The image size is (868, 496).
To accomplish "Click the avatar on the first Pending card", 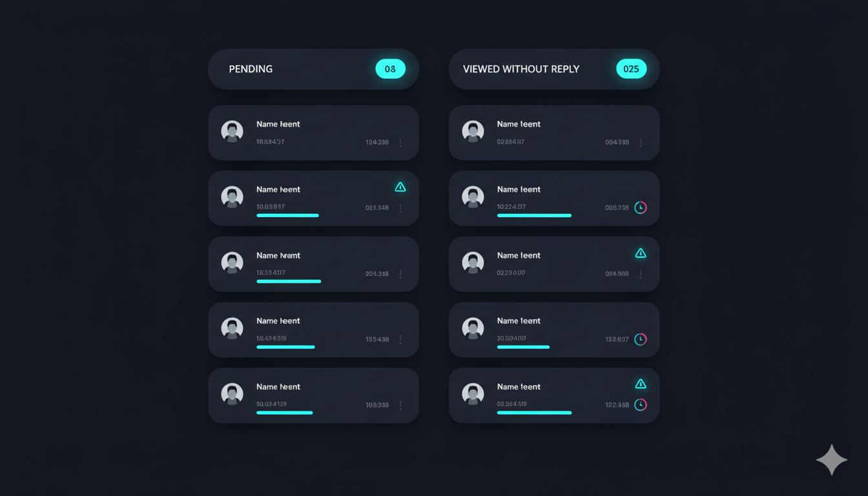I will click(x=232, y=132).
